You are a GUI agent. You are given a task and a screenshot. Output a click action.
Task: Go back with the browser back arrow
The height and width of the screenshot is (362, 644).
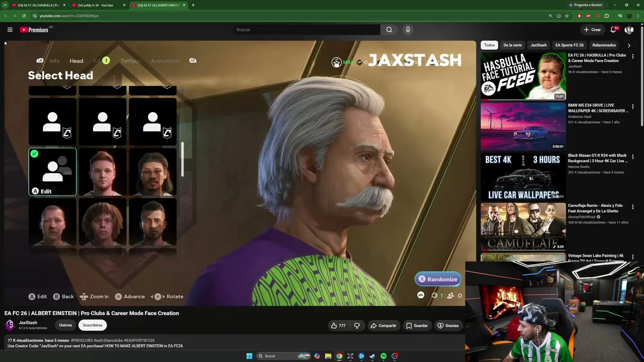pos(6,16)
